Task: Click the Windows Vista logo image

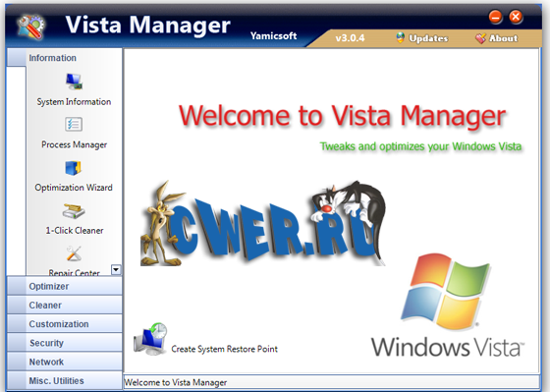Action: pyautogui.click(x=448, y=306)
